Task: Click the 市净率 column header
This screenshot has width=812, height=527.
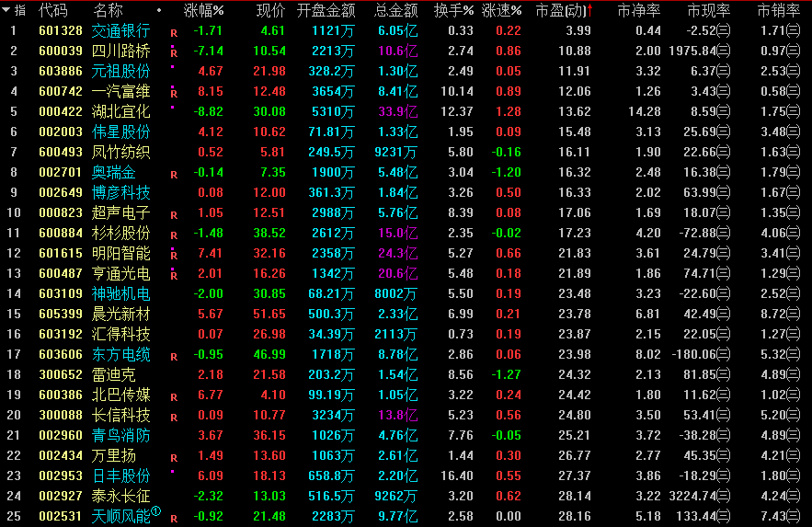Action: pos(639,10)
